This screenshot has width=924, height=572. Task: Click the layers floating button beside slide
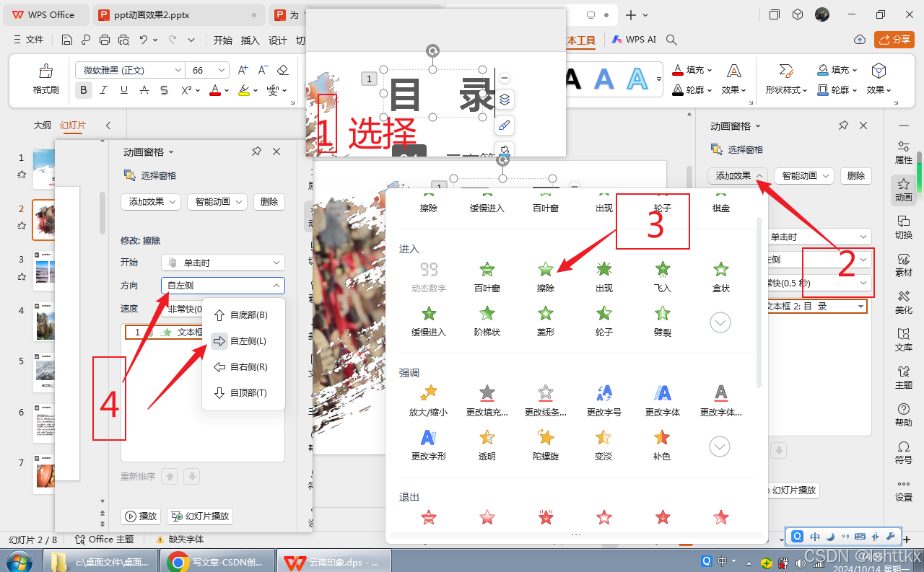pyautogui.click(x=505, y=100)
